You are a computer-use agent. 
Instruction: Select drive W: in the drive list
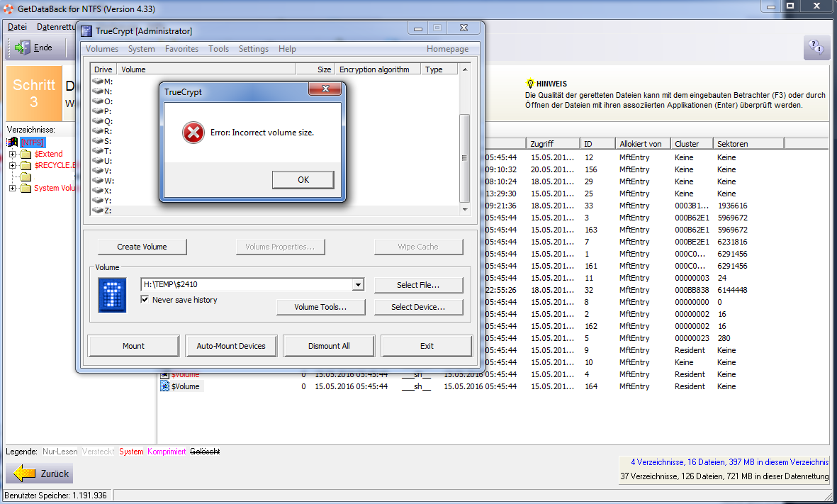pyautogui.click(x=103, y=181)
